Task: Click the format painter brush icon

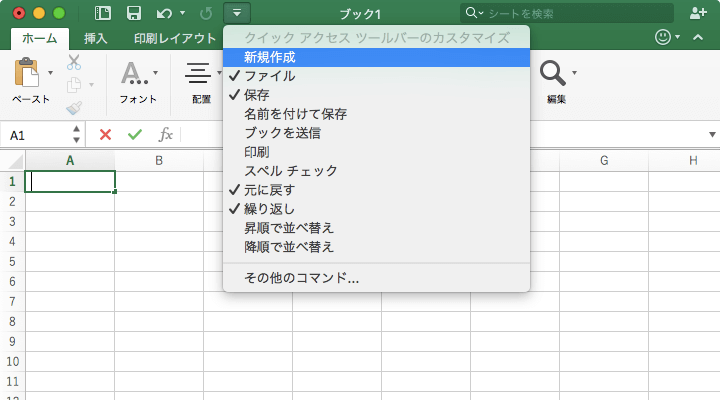Action: coord(74,107)
